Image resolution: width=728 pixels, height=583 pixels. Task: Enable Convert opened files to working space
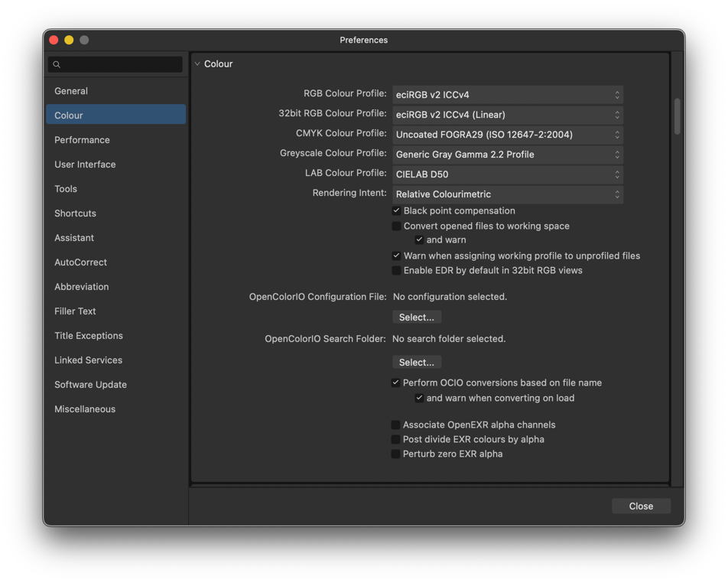point(396,226)
